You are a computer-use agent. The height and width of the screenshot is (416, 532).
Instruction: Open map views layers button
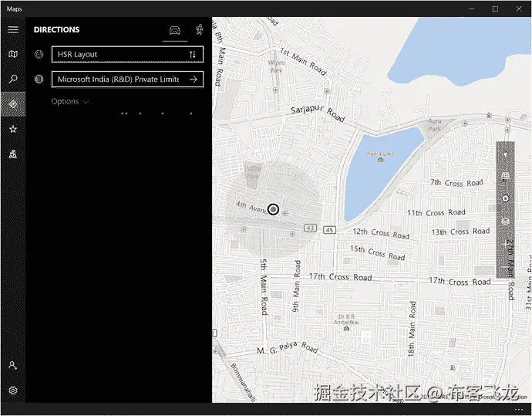(x=505, y=221)
